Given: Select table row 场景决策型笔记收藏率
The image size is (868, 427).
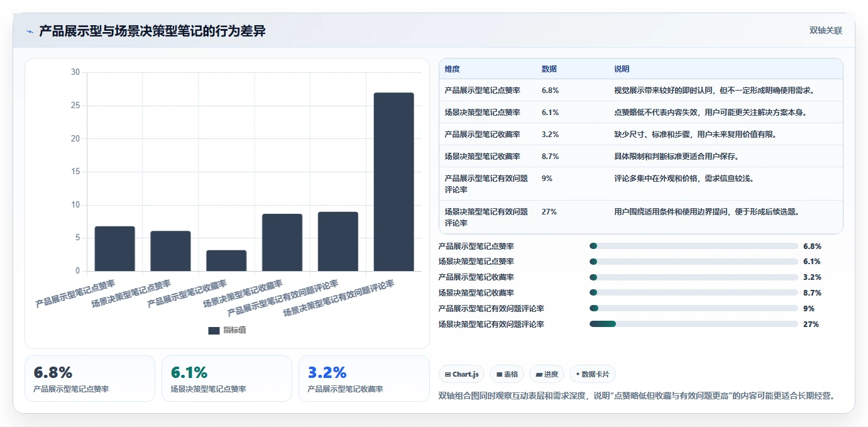Looking at the screenshot, I should pos(640,156).
